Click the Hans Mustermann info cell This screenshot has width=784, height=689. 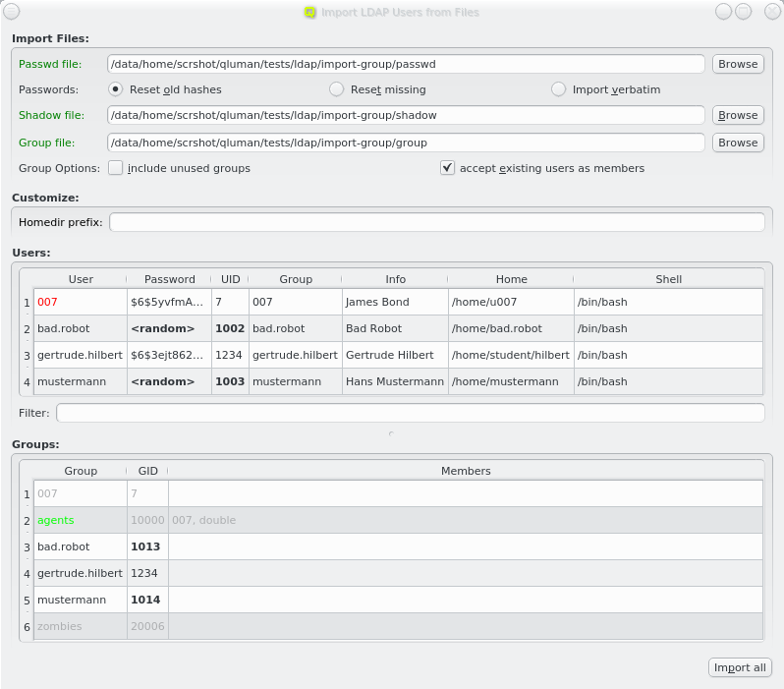[x=395, y=381]
